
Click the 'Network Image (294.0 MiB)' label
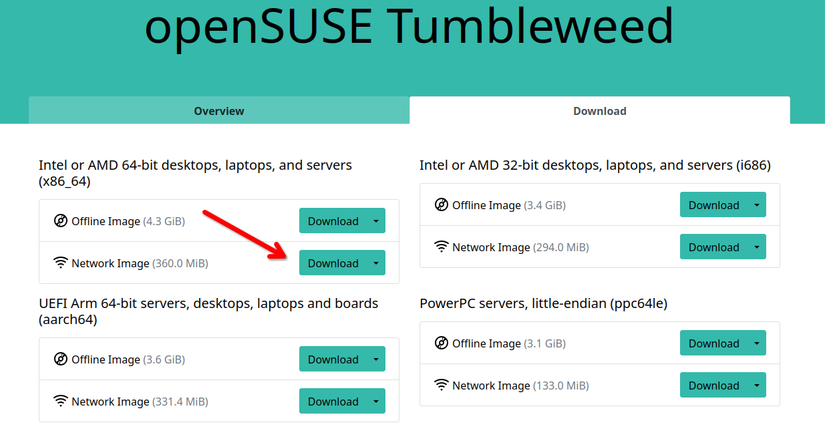click(x=521, y=247)
